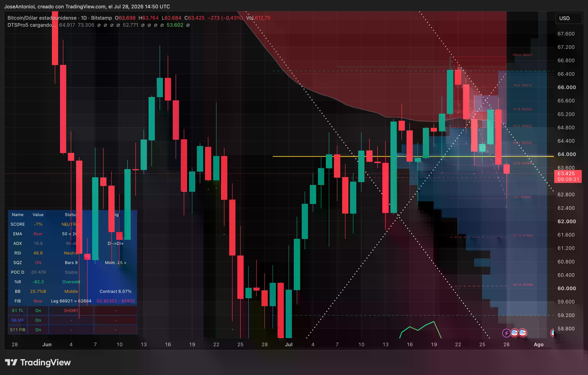588x375 pixels.
Task: Click the 61.8 65302 Fibonacci label
Action: [522, 109]
